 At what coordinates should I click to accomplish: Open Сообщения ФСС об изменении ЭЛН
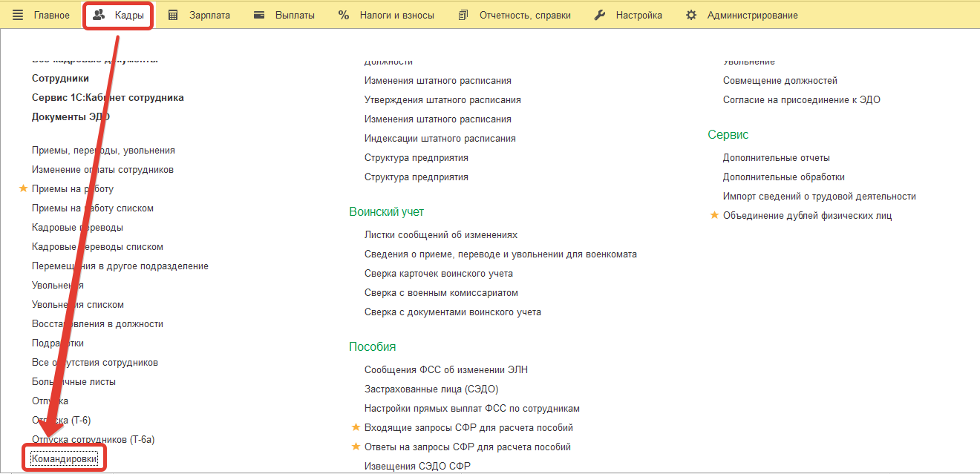445,370
